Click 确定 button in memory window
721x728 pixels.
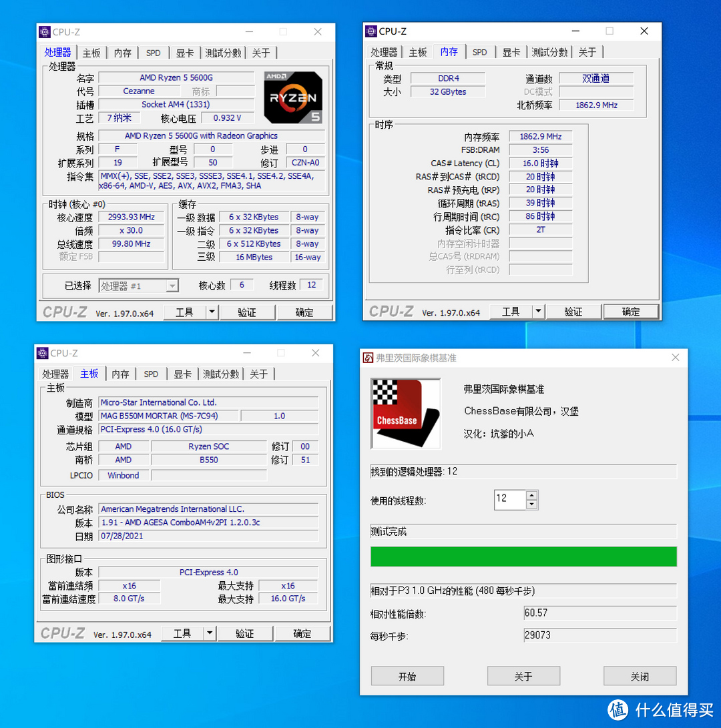click(x=631, y=311)
